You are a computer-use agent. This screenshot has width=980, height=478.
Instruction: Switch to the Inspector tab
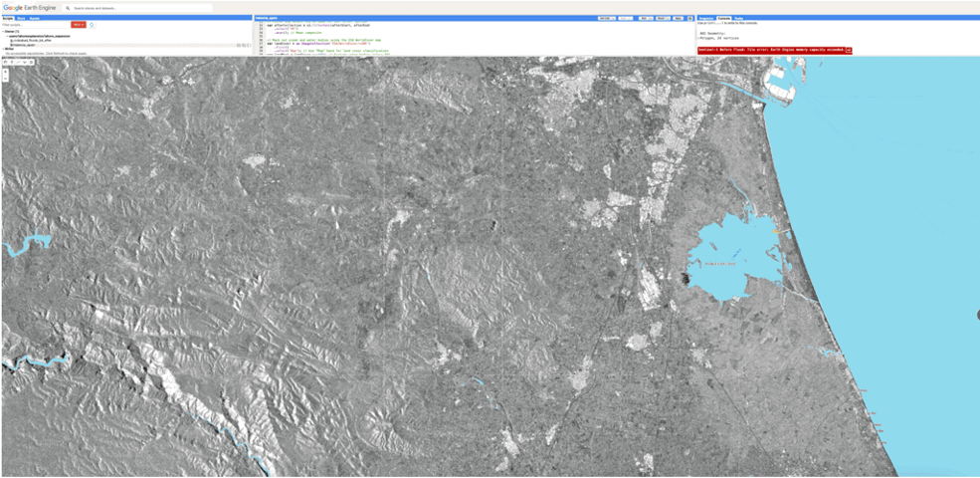[x=705, y=18]
